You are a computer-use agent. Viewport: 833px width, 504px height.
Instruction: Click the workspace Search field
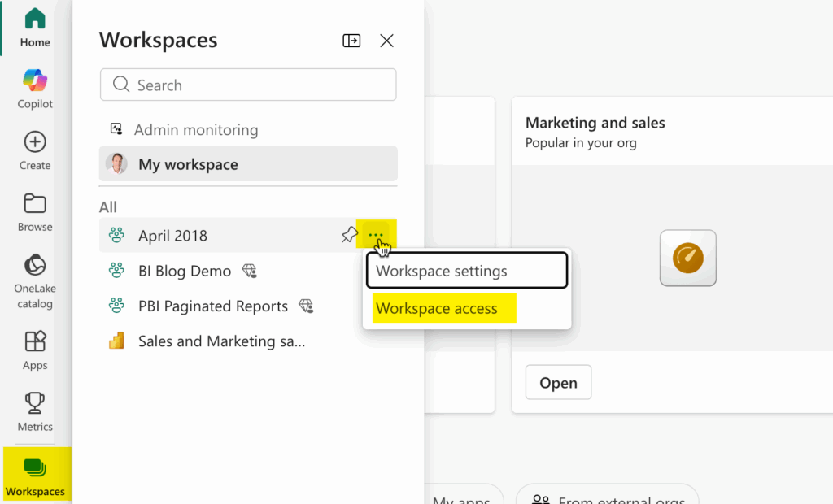pos(248,85)
